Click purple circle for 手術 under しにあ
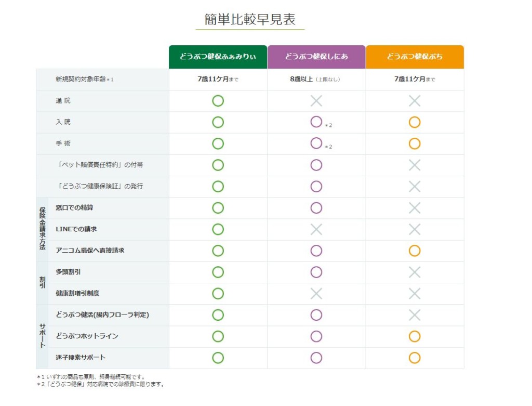Viewport: 532px width, 406px height. pyautogui.click(x=316, y=143)
